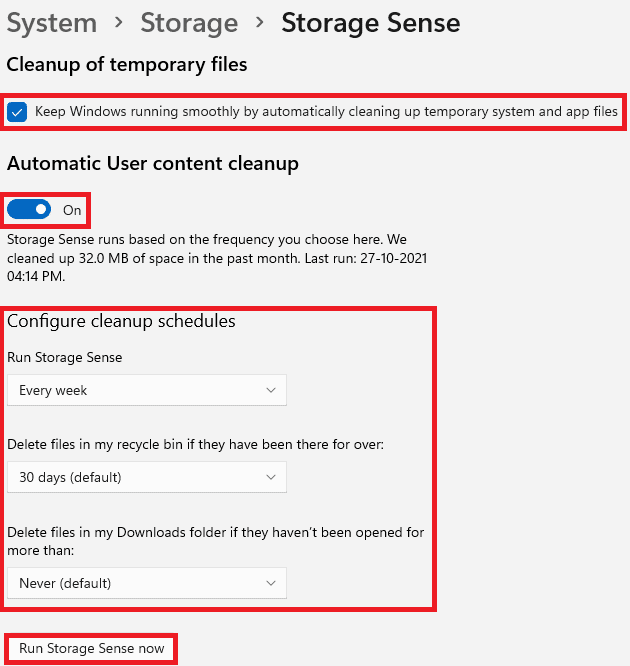This screenshot has width=630, height=666.
Task: Click the 'Keep Windows running smoothly' label text
Action: tap(326, 111)
